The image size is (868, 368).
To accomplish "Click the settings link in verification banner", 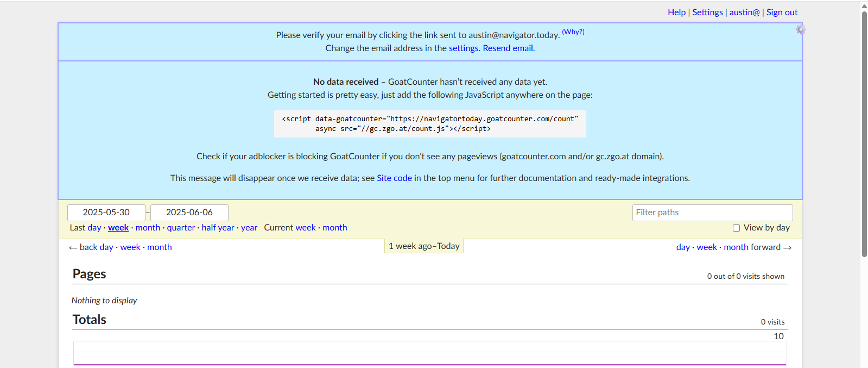I will (x=464, y=48).
